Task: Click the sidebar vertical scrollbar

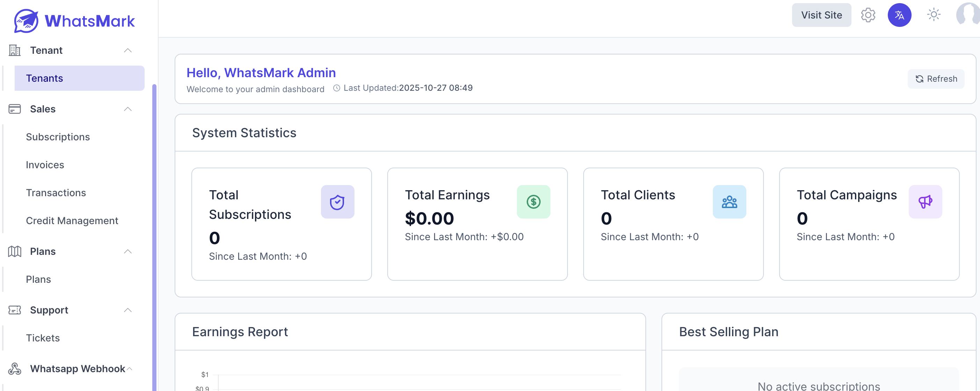Action: [154, 238]
